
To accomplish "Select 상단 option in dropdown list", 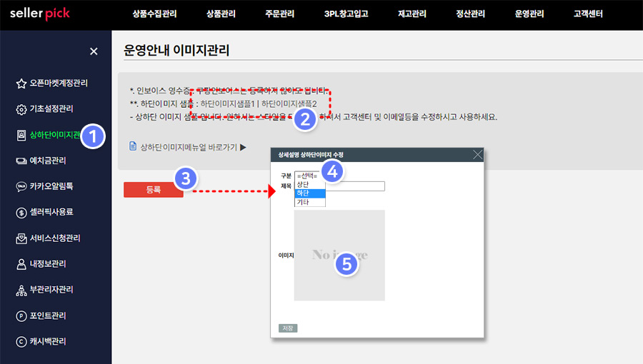I will (309, 185).
